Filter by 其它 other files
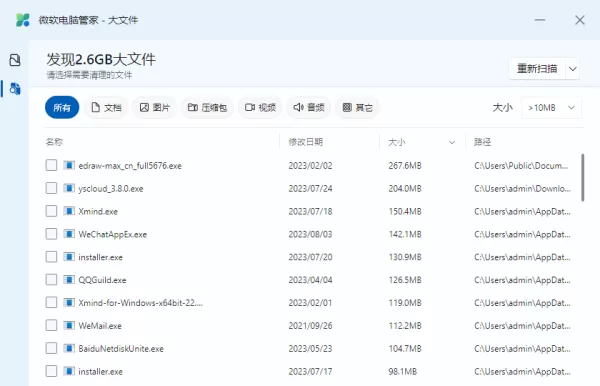This screenshot has height=386, width=600. (x=357, y=107)
